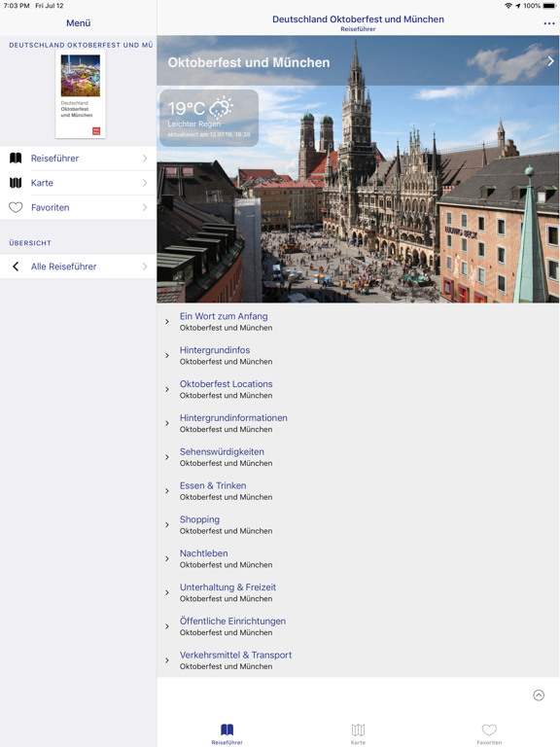Switch to the Karte bottom tab
The height and width of the screenshot is (747, 560).
[x=358, y=733]
